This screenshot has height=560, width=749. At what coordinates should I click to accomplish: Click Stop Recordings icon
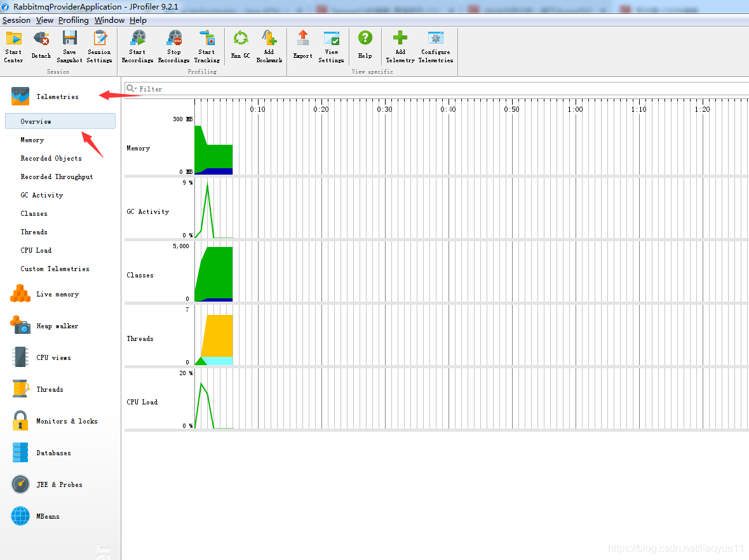tap(174, 46)
